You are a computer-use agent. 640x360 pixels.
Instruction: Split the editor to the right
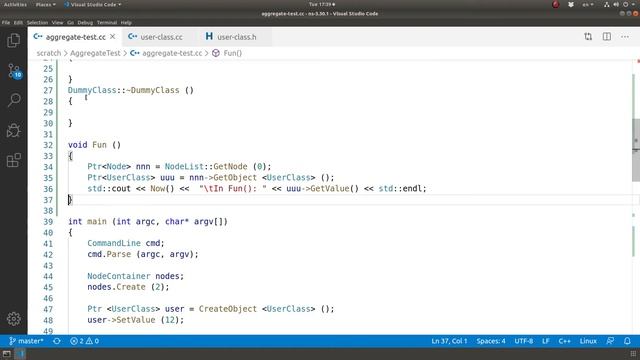[x=607, y=37]
